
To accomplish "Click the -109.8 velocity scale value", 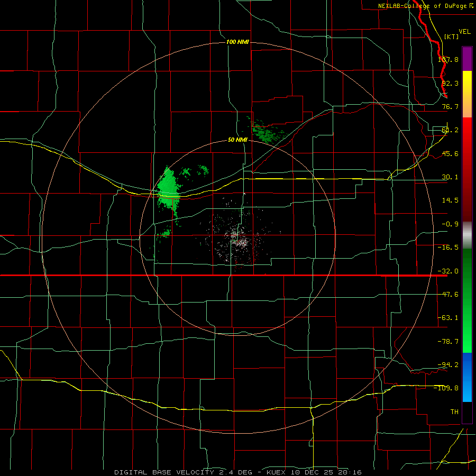I will [446, 388].
